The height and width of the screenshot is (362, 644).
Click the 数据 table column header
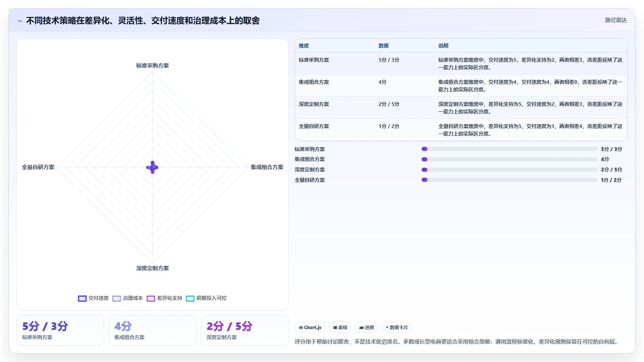(x=384, y=46)
